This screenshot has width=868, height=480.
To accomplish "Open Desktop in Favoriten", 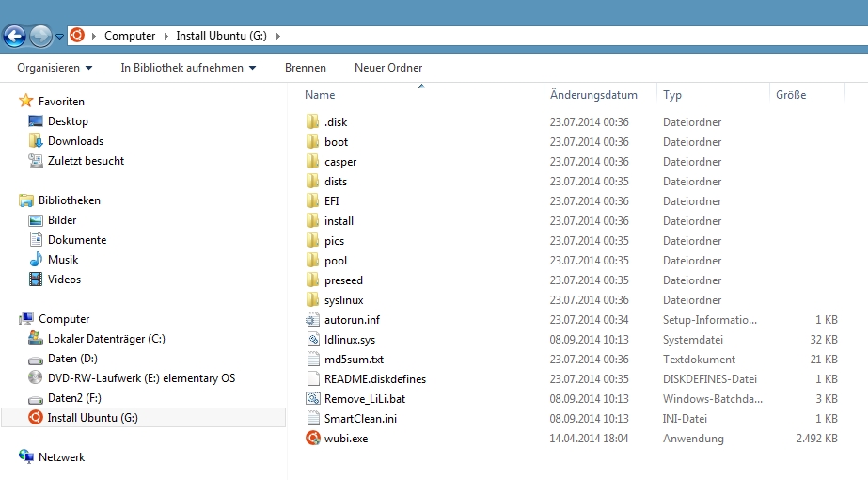I will click(68, 120).
